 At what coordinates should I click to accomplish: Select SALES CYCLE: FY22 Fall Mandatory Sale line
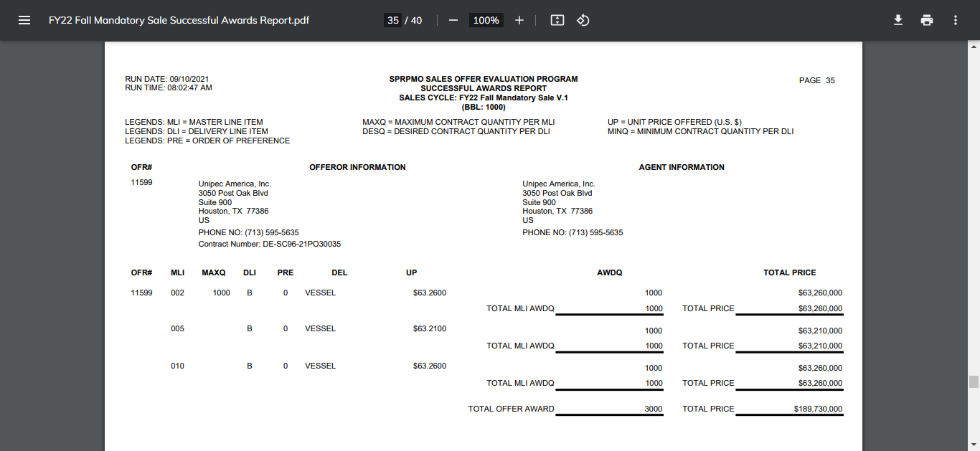[x=484, y=98]
